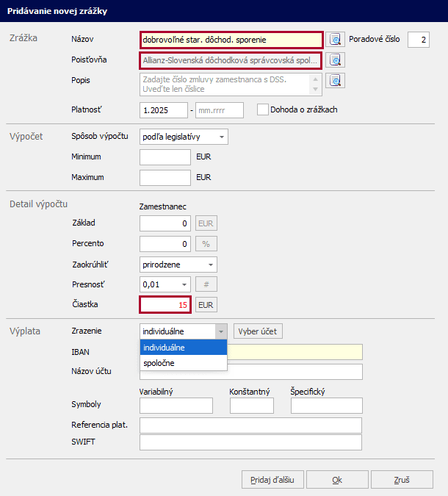Choose spoločne from the dropdown list
This screenshot has width=448, height=496.
[184, 363]
